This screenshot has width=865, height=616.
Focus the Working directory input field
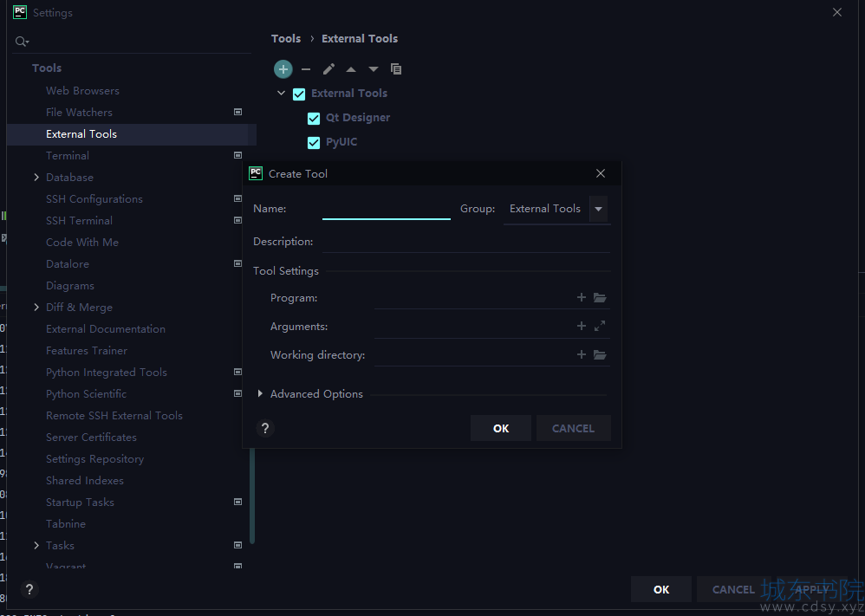474,354
